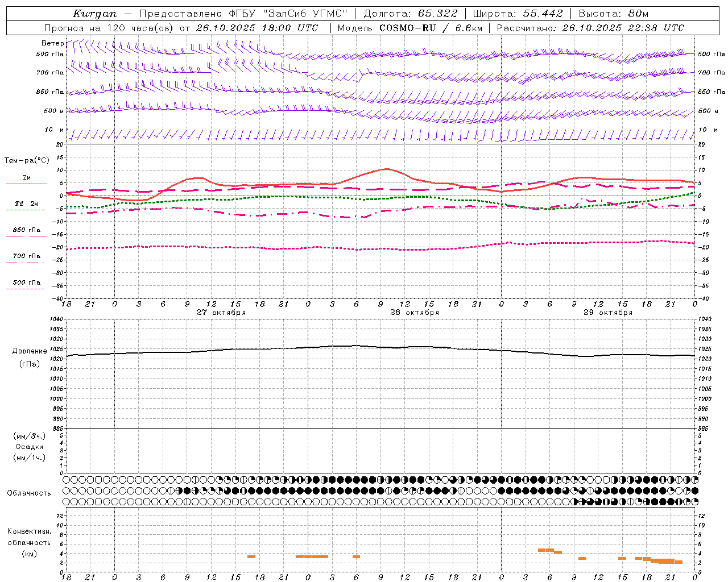Click the "(мм/1ч.)" precipitation unit label
The height and width of the screenshot is (582, 728).
coord(30,458)
